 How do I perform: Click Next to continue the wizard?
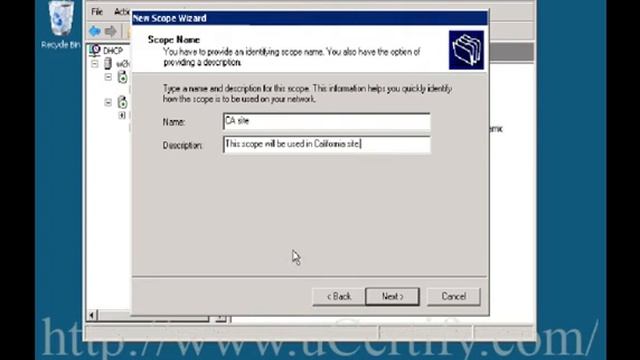(x=392, y=296)
